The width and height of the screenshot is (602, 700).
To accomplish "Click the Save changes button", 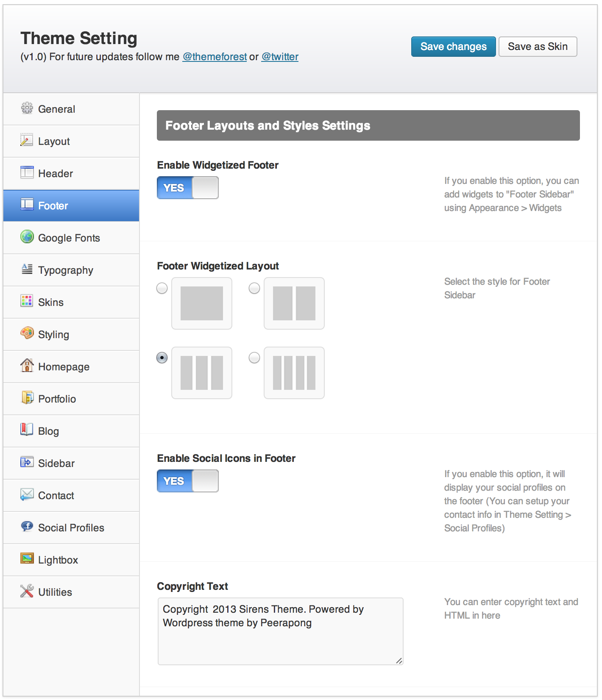I will pos(453,47).
